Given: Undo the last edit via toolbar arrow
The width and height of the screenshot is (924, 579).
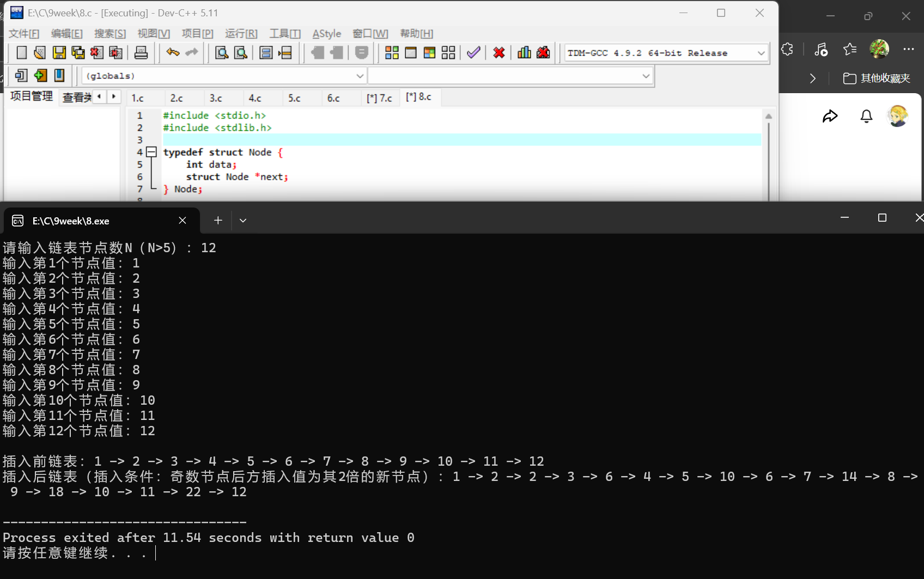Looking at the screenshot, I should pos(173,52).
